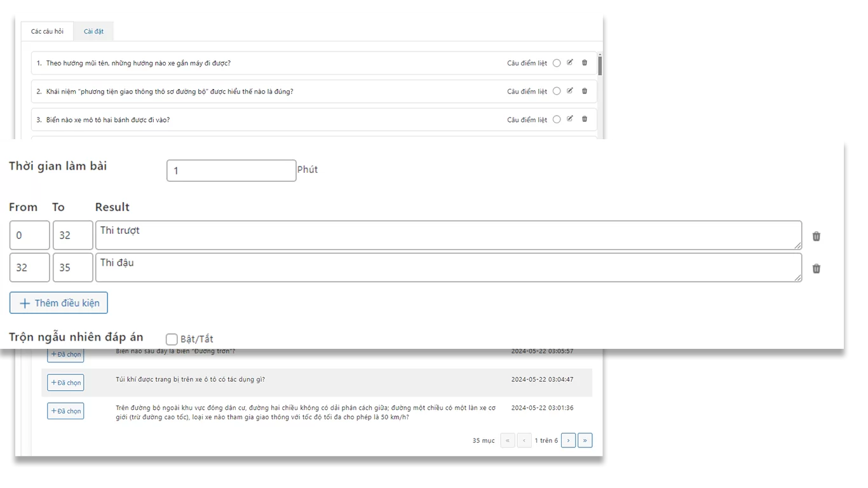Click Đã chọn beside the Túi khí question
Screen dimensions: 868x488
pos(66,383)
